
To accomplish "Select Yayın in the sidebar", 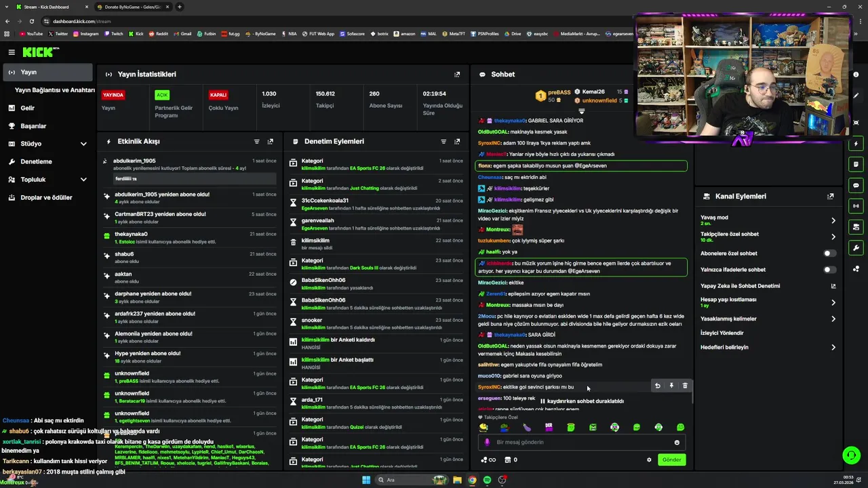I will [47, 72].
